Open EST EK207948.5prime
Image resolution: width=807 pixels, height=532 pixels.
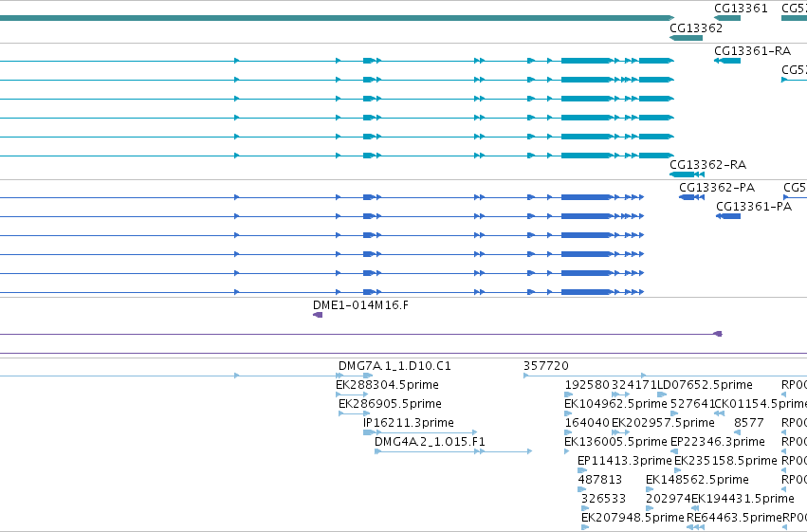(x=633, y=517)
